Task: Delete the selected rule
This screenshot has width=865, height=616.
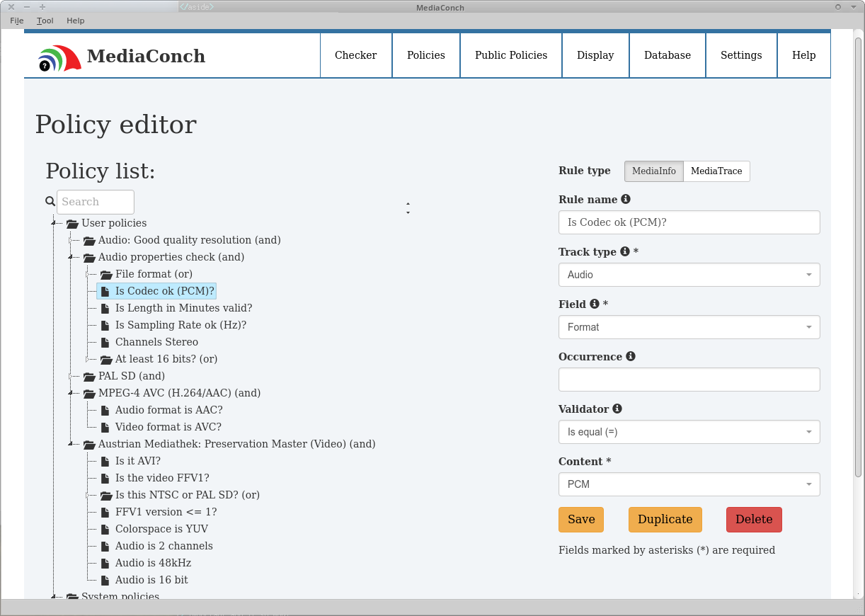Action: point(754,520)
